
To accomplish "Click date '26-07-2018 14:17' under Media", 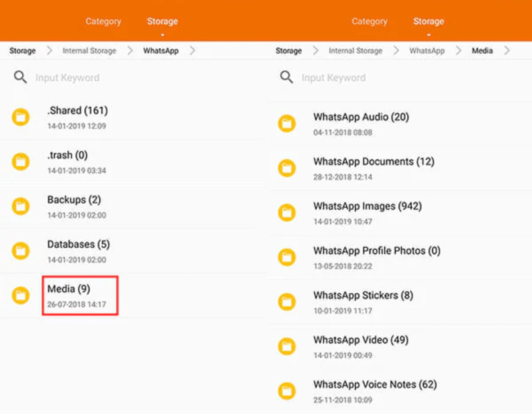I will (x=77, y=304).
